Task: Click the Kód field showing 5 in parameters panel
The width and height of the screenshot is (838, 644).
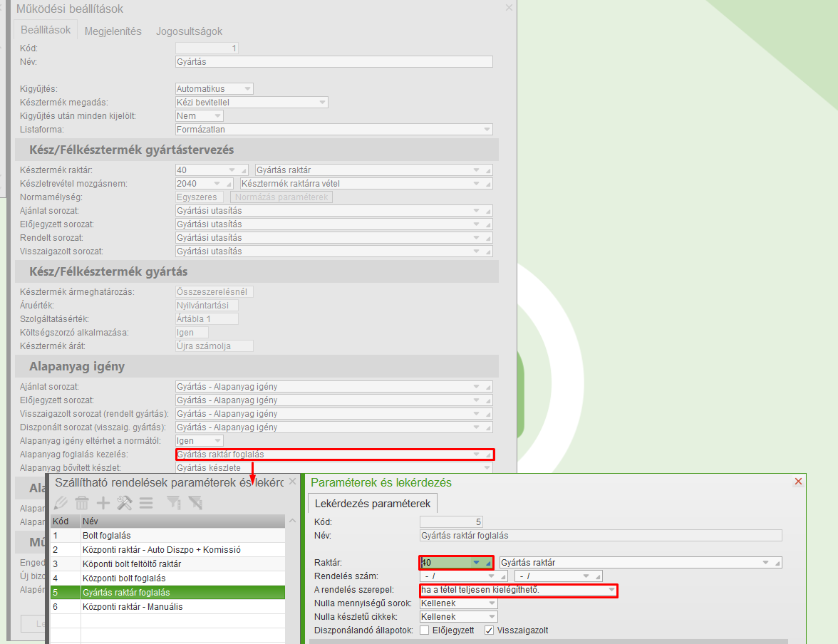Action: coord(452,522)
